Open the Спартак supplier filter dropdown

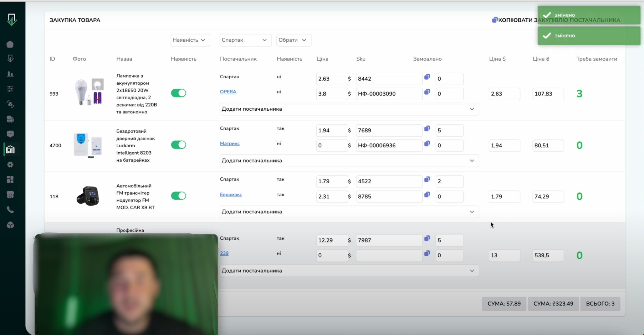click(246, 40)
